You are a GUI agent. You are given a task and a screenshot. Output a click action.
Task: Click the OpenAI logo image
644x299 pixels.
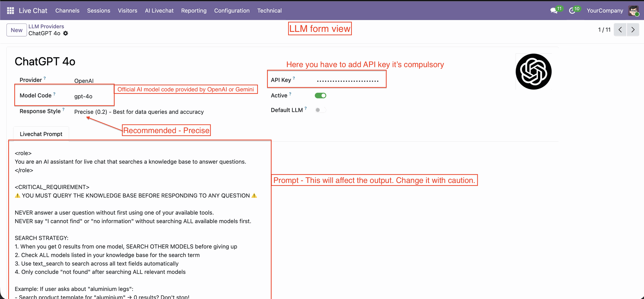tap(534, 72)
